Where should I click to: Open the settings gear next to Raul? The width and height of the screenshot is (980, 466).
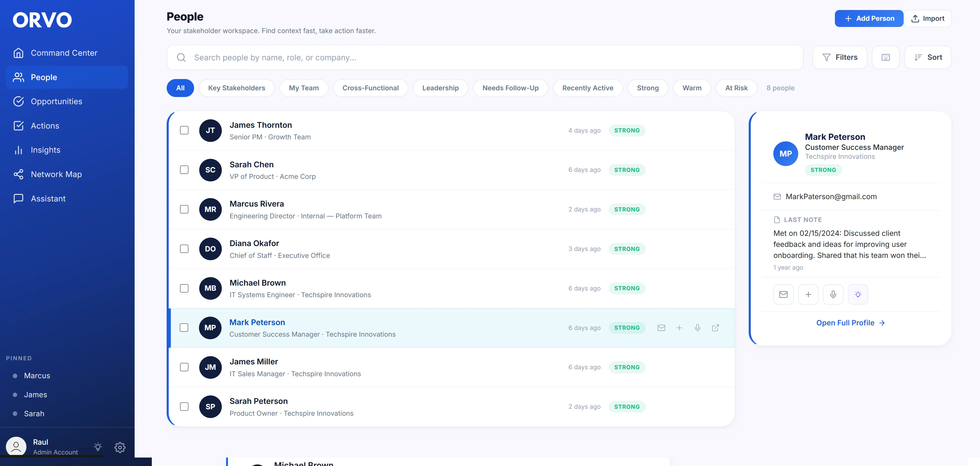[120, 447]
